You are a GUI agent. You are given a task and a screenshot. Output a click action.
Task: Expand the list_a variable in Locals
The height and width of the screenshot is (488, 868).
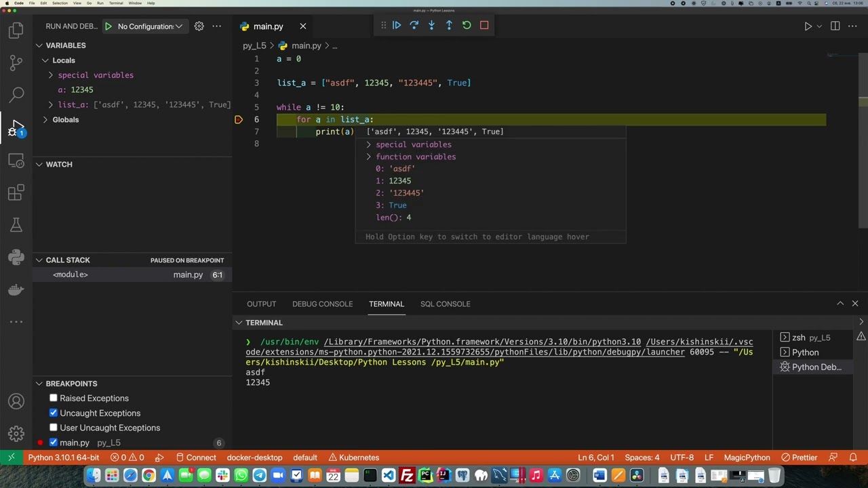[132, 105]
